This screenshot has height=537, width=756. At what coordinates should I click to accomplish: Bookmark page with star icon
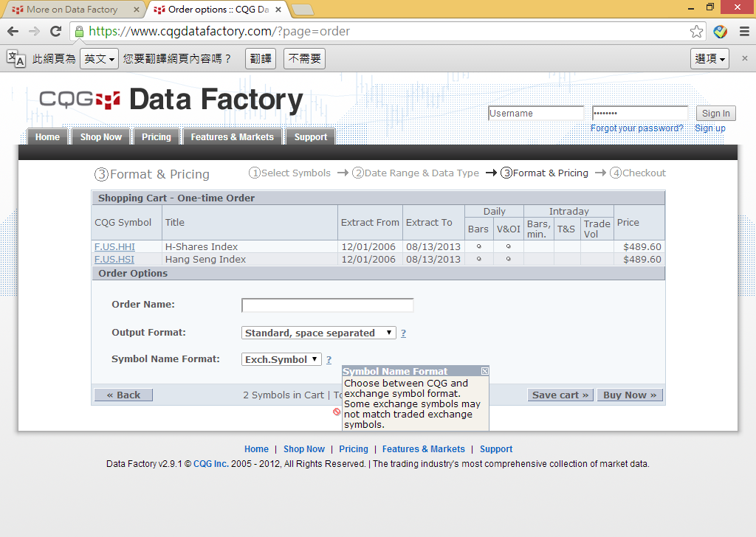pos(696,31)
